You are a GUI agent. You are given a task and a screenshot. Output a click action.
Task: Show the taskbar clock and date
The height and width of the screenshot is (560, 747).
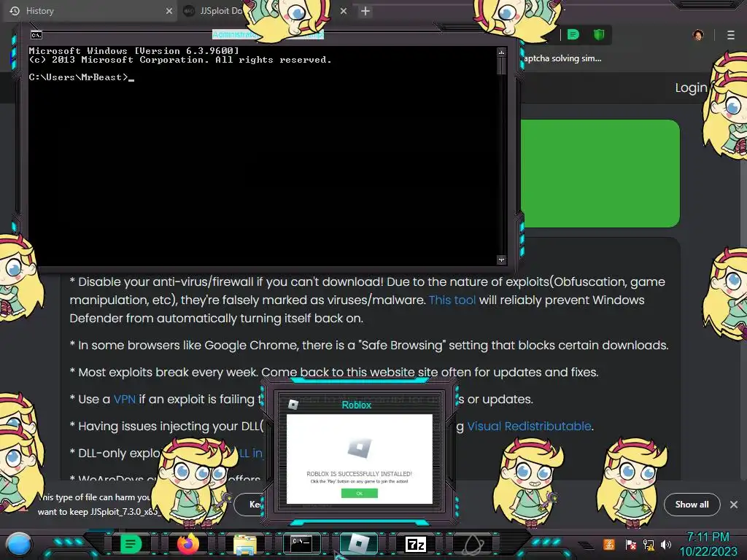(x=708, y=544)
